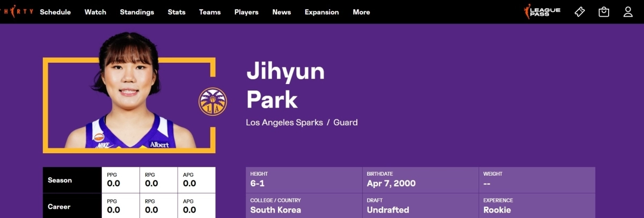Open the Stats navigation item

pyautogui.click(x=177, y=12)
